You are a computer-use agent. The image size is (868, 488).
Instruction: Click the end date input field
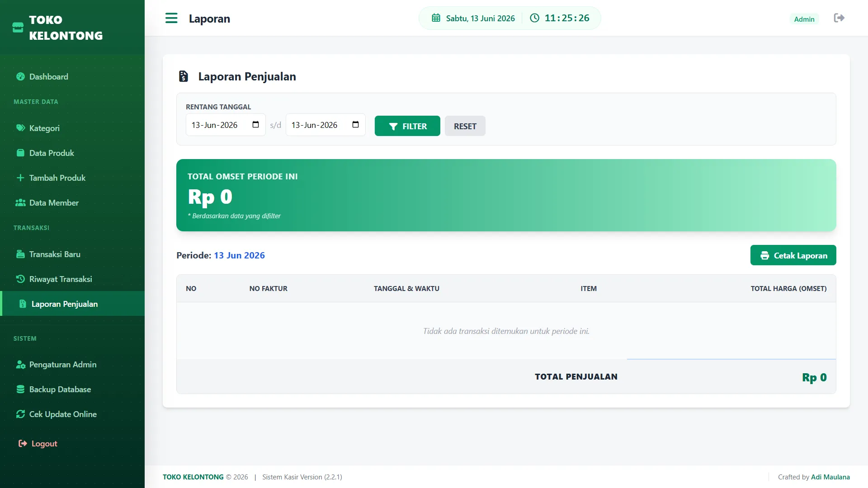point(325,125)
